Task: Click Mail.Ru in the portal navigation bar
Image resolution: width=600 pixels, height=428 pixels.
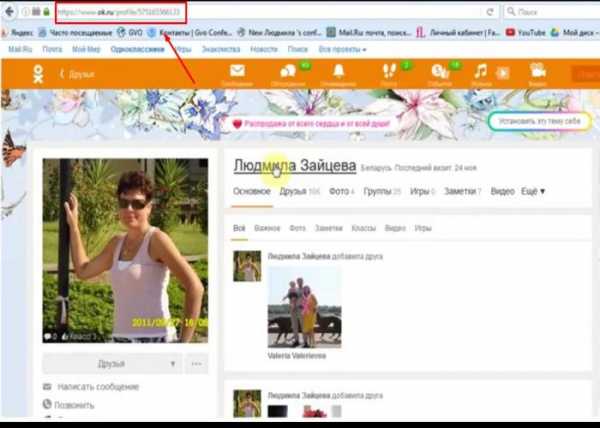Action: click(20, 49)
